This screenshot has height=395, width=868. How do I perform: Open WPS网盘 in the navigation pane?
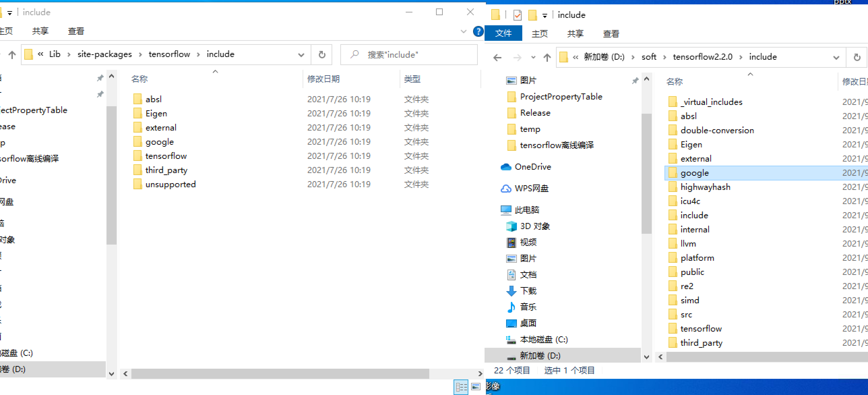(532, 189)
